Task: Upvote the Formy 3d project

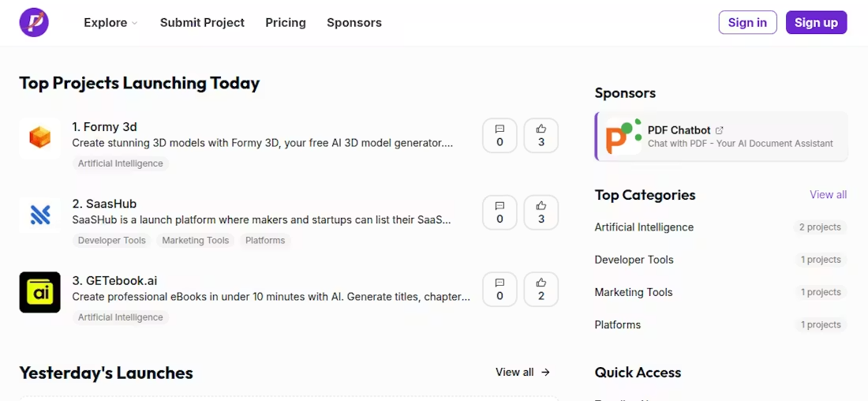Action: [541, 135]
